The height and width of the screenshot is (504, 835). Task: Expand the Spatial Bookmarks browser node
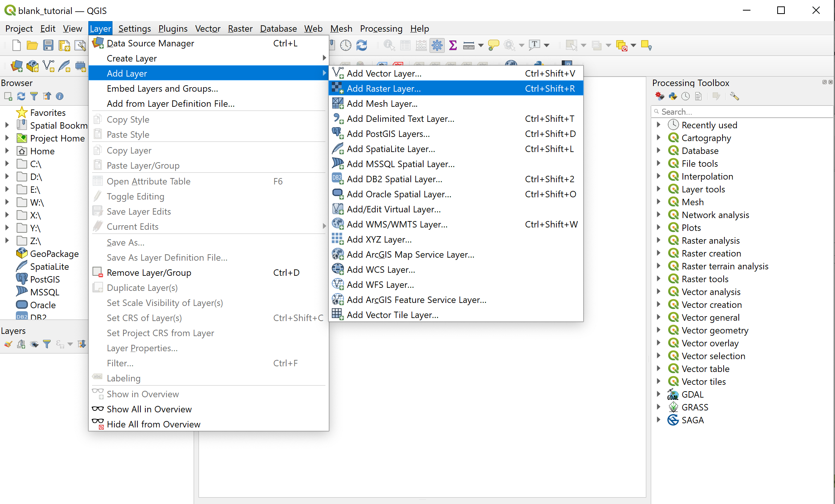tap(7, 125)
